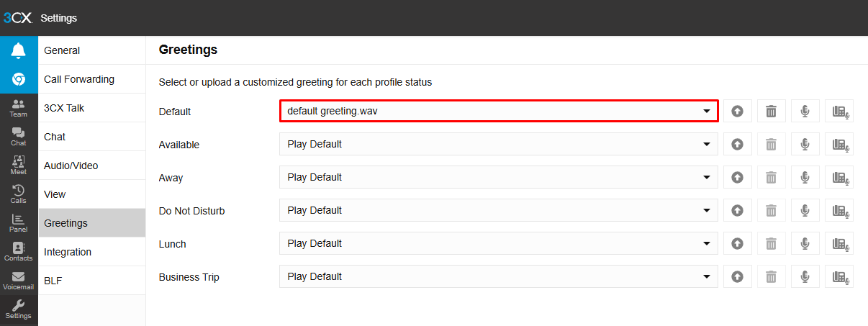The width and height of the screenshot is (868, 326).
Task: Expand the Default greeting dropdown
Action: pyautogui.click(x=498, y=111)
